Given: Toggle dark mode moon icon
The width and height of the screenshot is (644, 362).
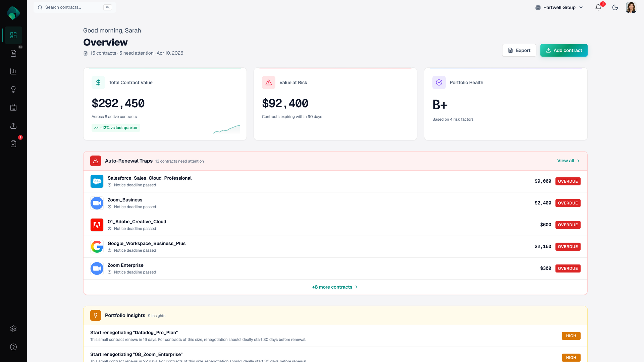Looking at the screenshot, I should pos(615,7).
